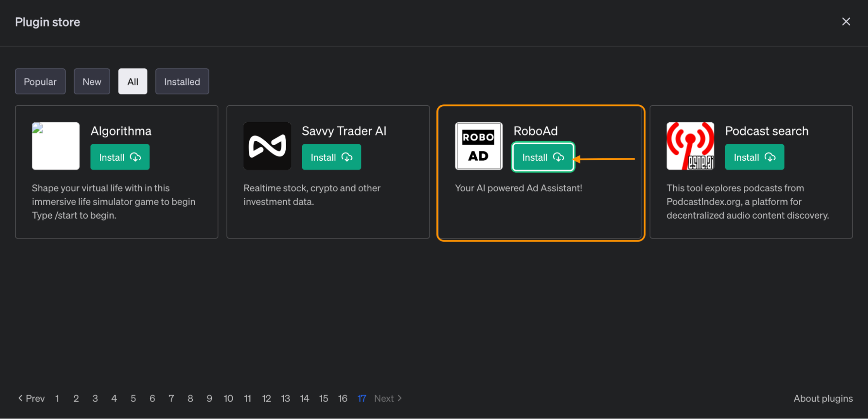This screenshot has height=419, width=868.
Task: Click the 'Realtime stock, crypto' description text
Action: 312,195
